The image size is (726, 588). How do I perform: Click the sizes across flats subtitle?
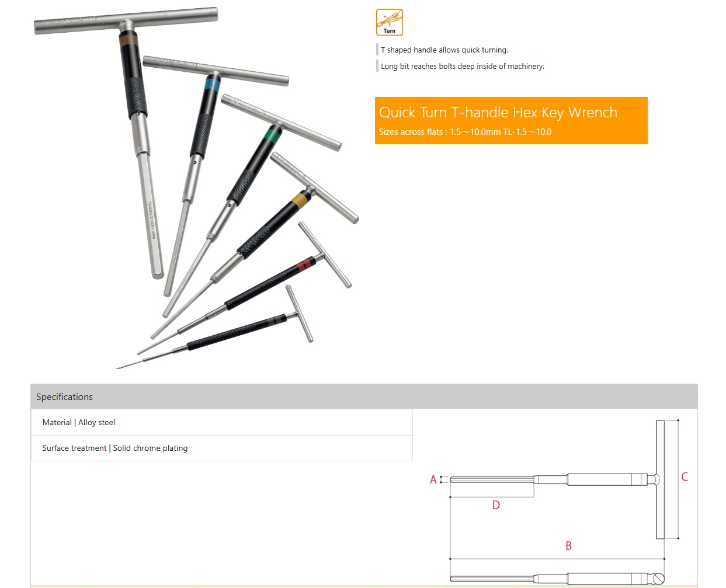point(465,132)
